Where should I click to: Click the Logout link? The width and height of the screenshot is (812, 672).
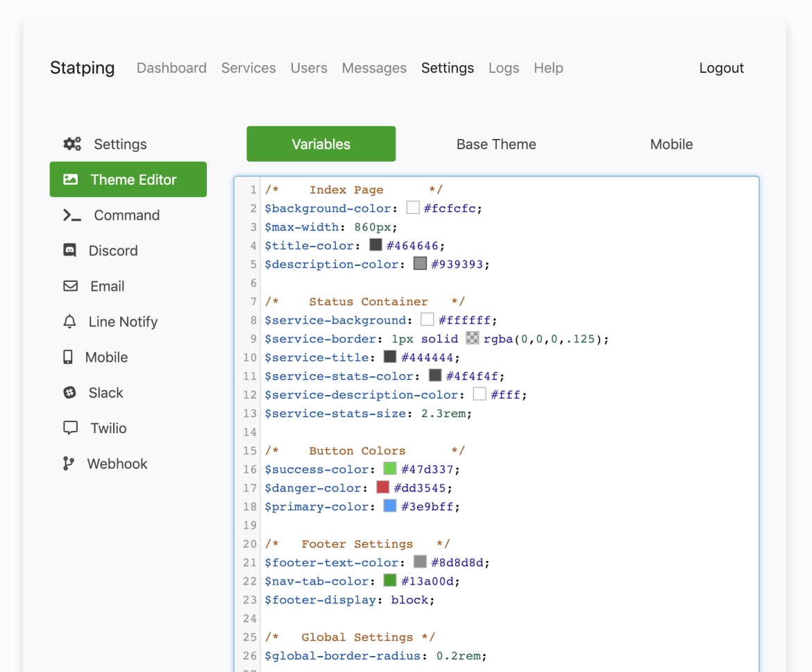tap(721, 68)
